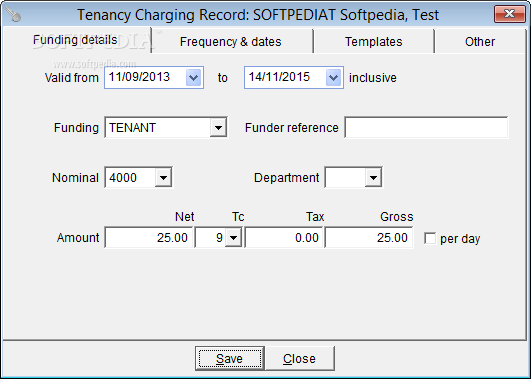Click the Save button

click(x=230, y=358)
